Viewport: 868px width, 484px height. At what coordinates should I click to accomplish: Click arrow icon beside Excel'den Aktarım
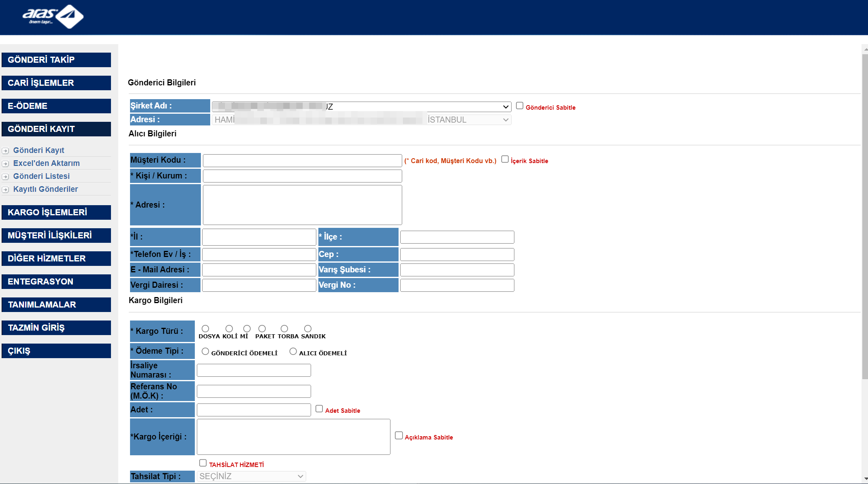coord(5,164)
